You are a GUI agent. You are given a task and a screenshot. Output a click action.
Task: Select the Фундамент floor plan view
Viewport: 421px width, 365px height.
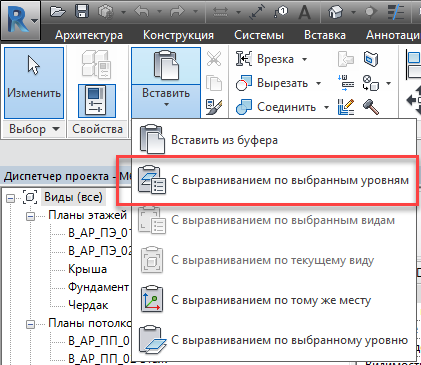pos(98,287)
